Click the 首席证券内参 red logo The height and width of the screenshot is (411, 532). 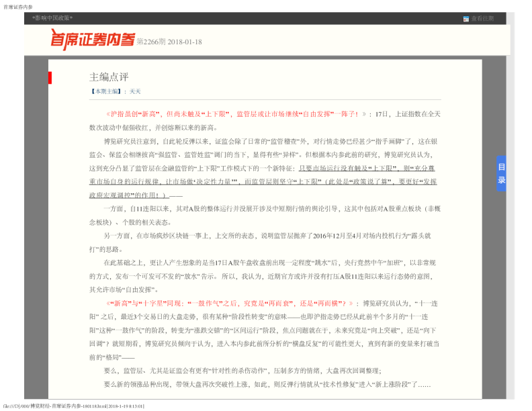point(93,40)
